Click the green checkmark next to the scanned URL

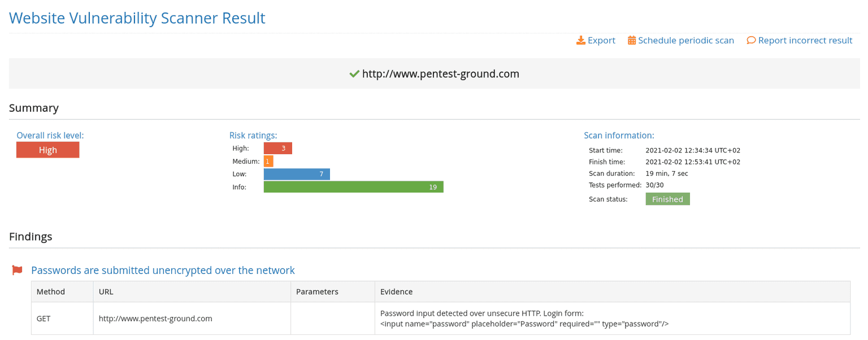point(354,73)
